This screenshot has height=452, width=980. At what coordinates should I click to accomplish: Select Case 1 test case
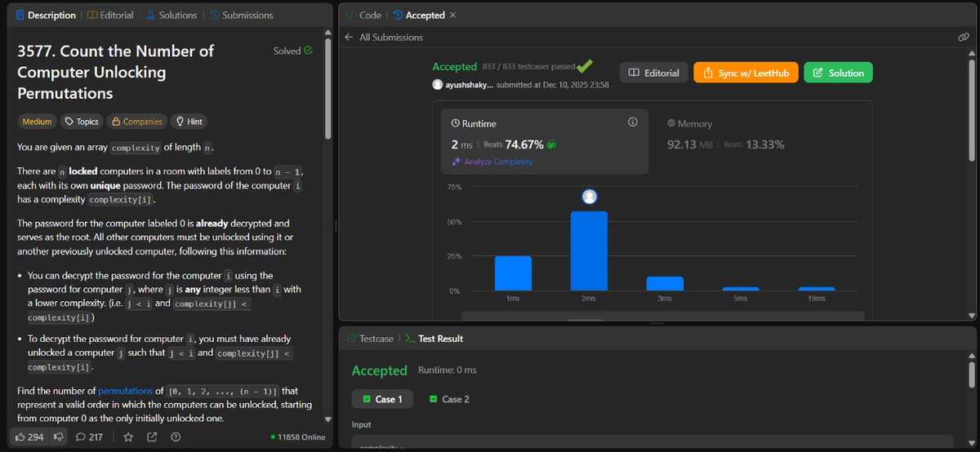coord(383,399)
